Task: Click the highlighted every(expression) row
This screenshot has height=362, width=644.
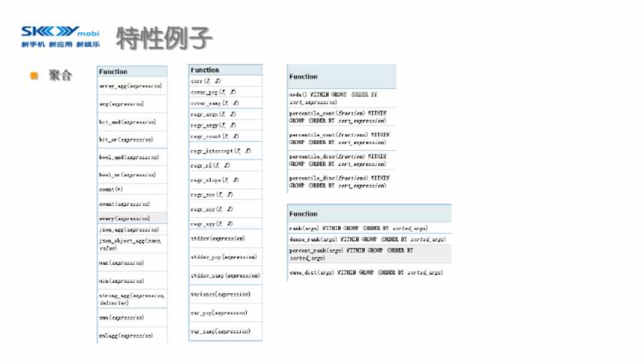Action: point(131,219)
